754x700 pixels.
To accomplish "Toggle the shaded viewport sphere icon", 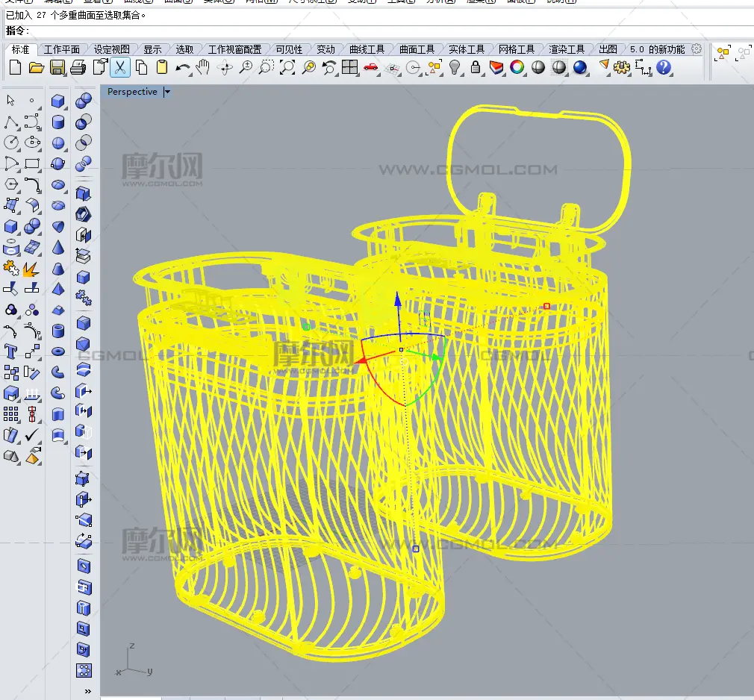I will (538, 68).
